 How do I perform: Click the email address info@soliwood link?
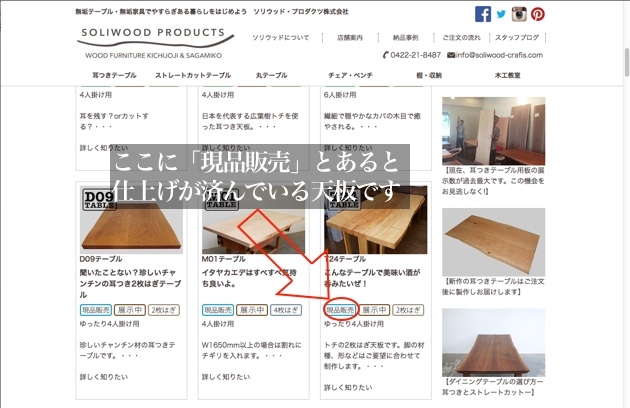(x=499, y=55)
